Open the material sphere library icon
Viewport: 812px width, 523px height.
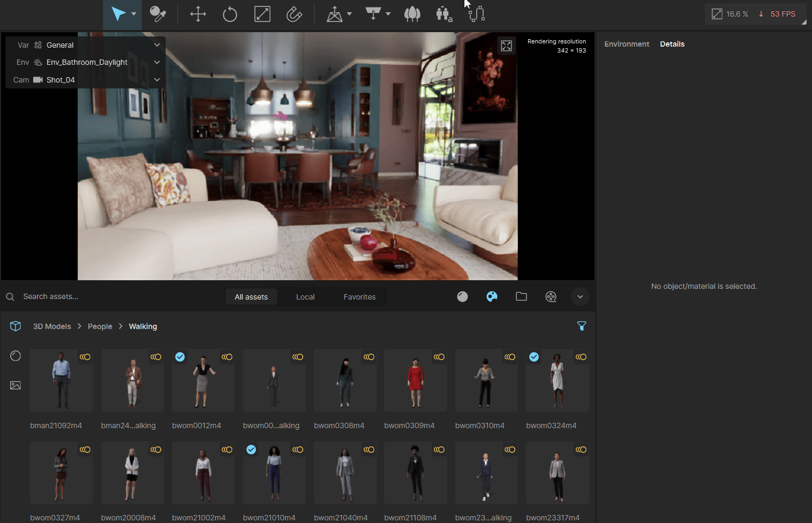click(x=462, y=296)
